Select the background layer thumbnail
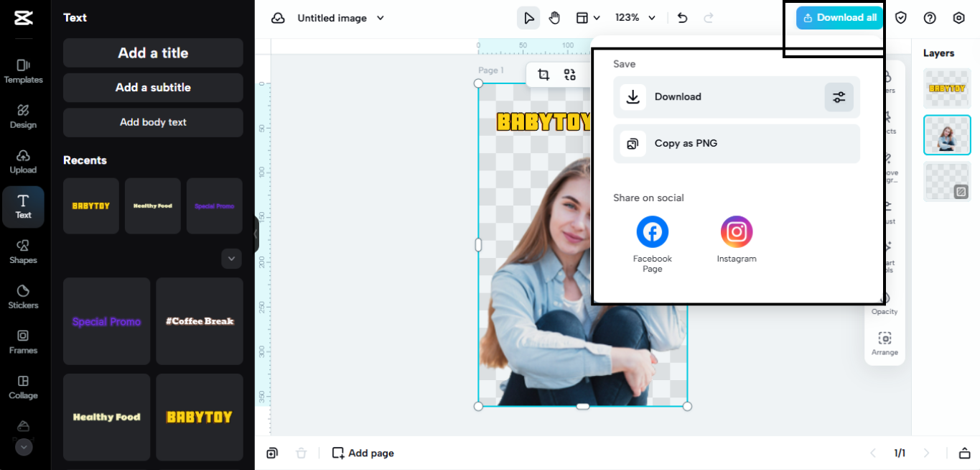This screenshot has height=470, width=980. click(x=947, y=182)
